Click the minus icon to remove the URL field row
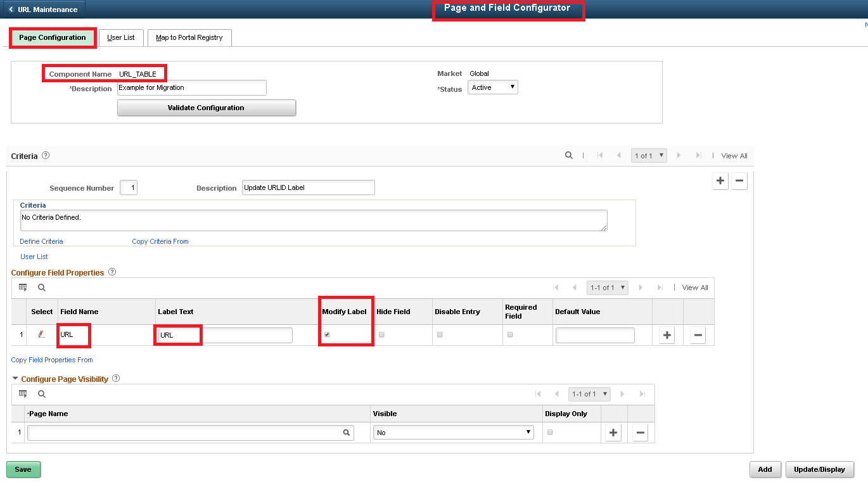The height and width of the screenshot is (482, 868). (x=698, y=334)
